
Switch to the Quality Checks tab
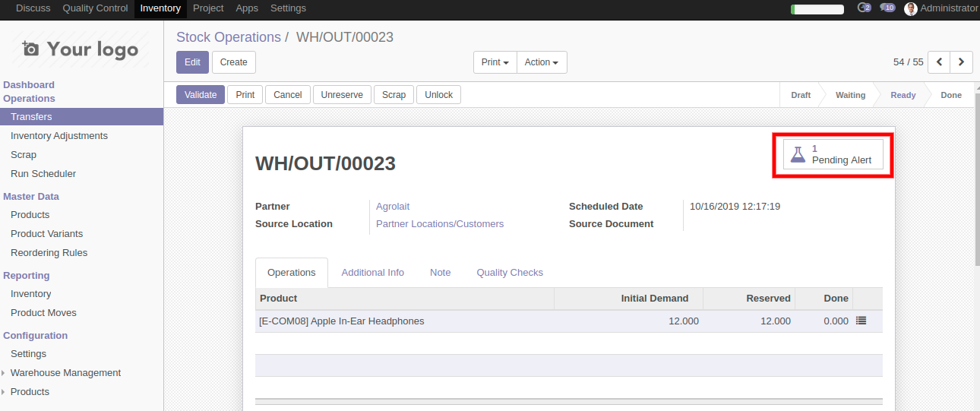click(x=509, y=273)
